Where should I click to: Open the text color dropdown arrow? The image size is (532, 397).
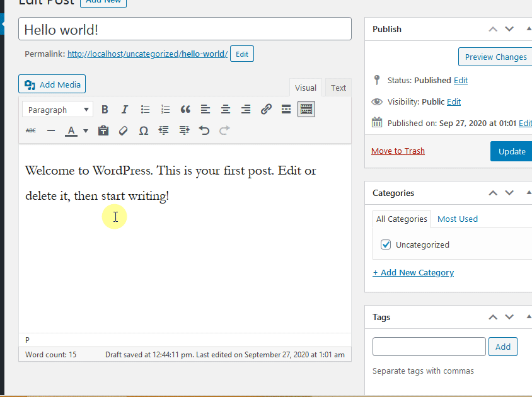coord(84,130)
